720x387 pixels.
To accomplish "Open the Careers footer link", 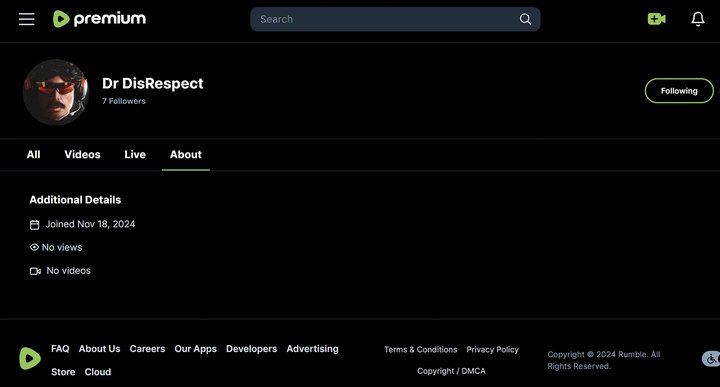I will click(147, 349).
